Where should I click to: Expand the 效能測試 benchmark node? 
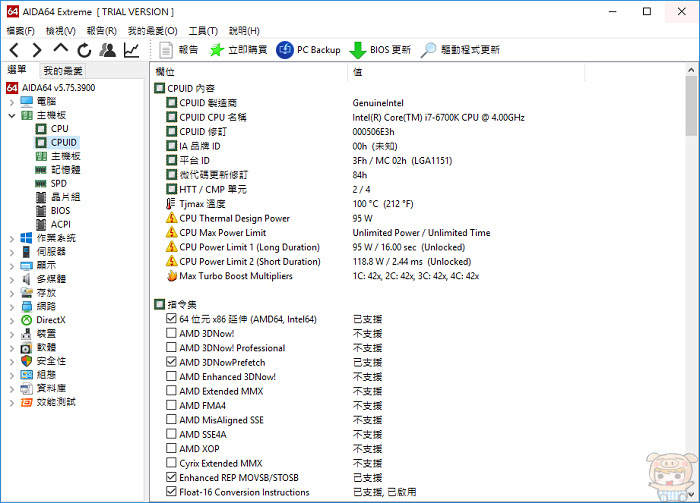pyautogui.click(x=12, y=403)
